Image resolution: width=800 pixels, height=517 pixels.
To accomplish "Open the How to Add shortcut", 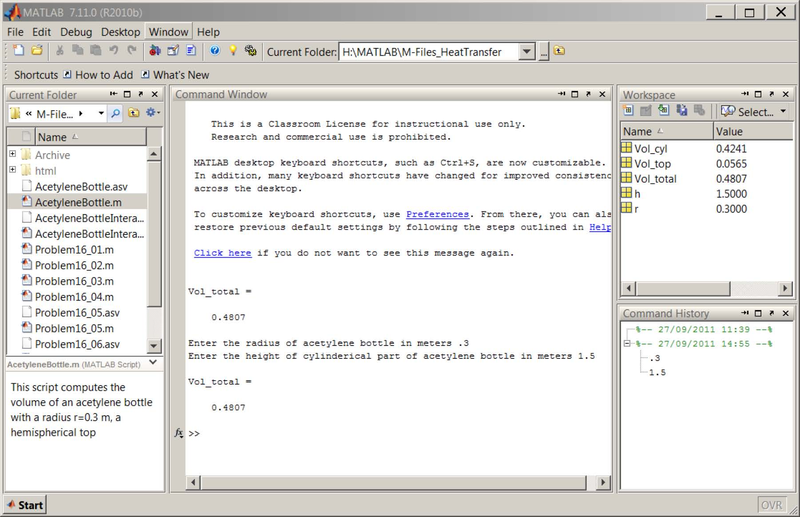I will (98, 75).
